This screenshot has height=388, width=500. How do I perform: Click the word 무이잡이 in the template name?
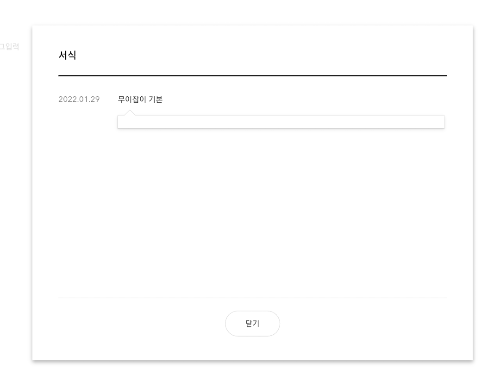click(x=132, y=99)
